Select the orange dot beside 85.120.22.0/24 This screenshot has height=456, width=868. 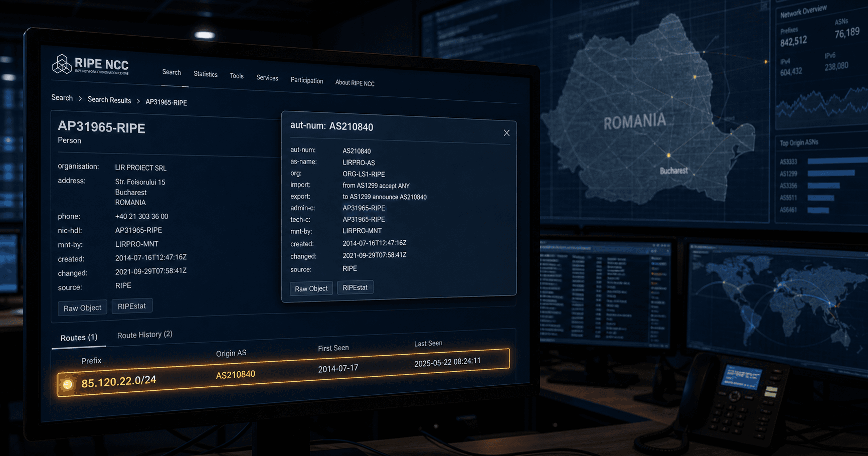68,384
